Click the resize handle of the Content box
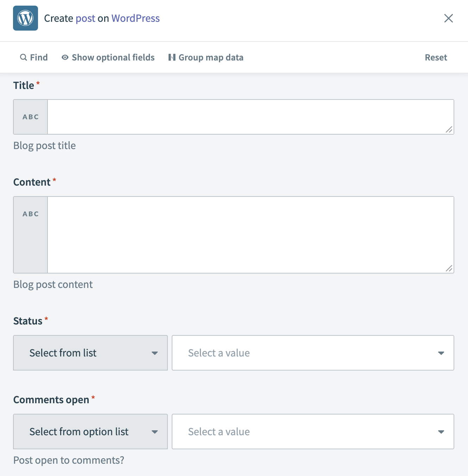Image resolution: width=468 pixels, height=476 pixels. point(449,269)
